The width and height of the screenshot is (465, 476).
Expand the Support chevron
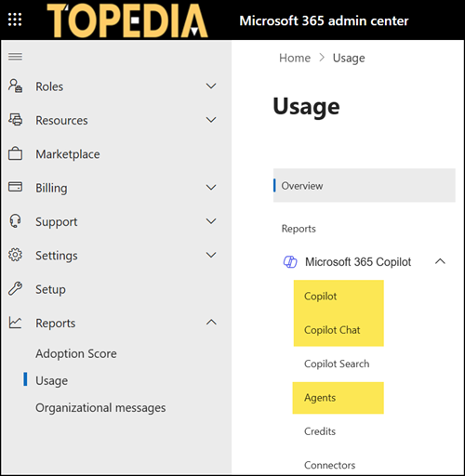click(x=211, y=221)
